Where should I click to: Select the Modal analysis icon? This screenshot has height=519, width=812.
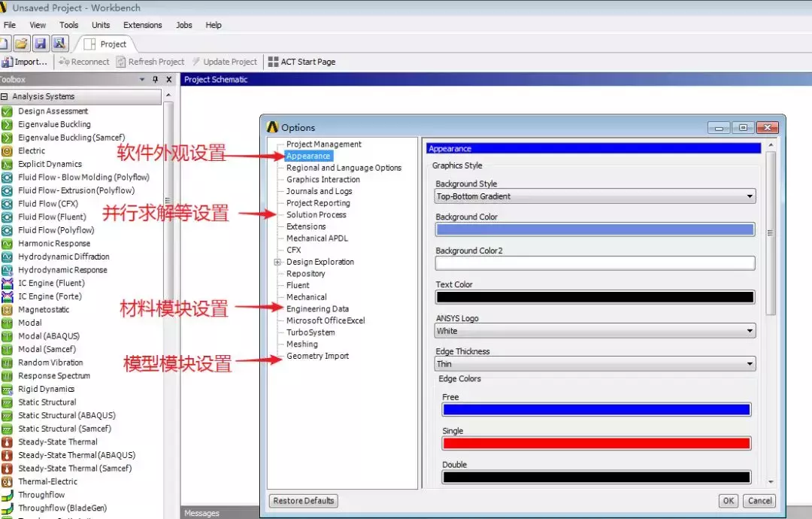(x=8, y=323)
